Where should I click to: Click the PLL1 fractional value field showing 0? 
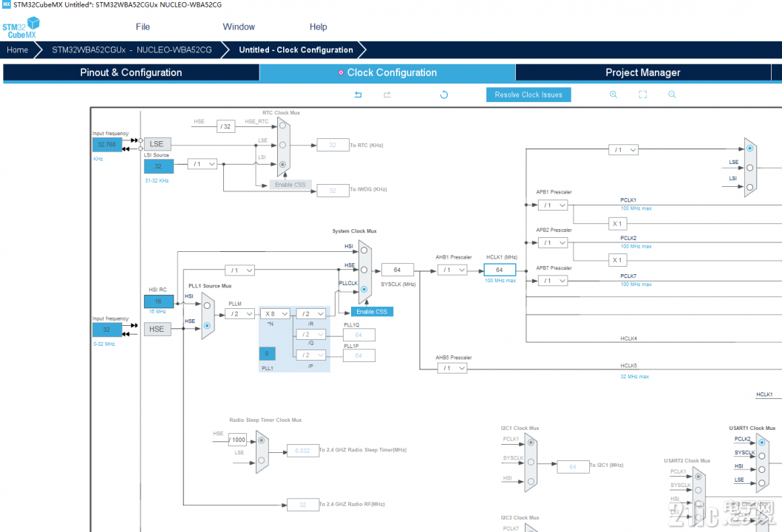click(268, 353)
